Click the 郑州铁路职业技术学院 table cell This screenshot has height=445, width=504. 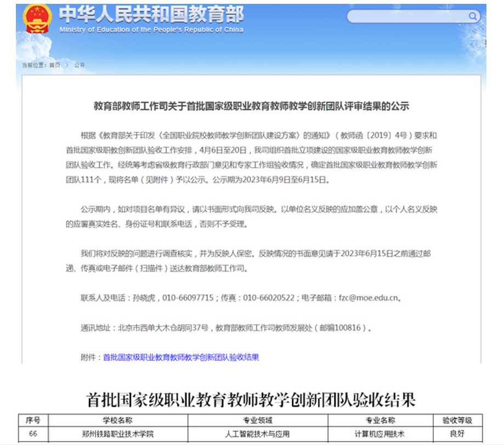pos(118,433)
